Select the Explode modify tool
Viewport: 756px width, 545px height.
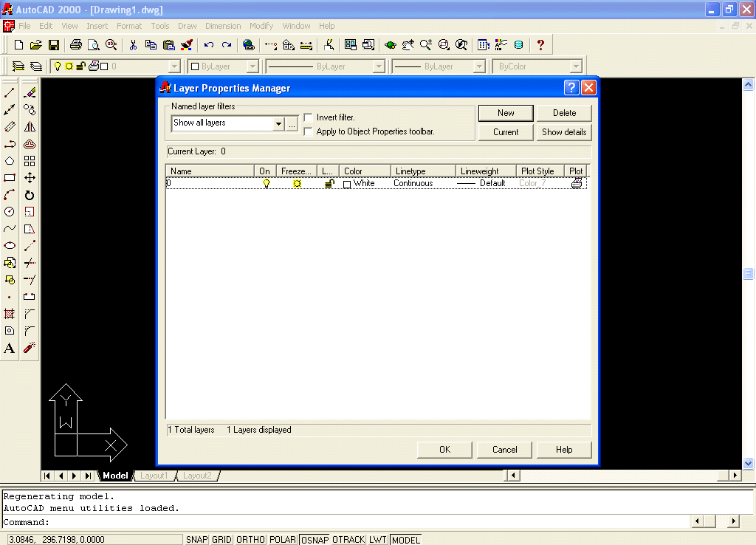click(x=30, y=348)
